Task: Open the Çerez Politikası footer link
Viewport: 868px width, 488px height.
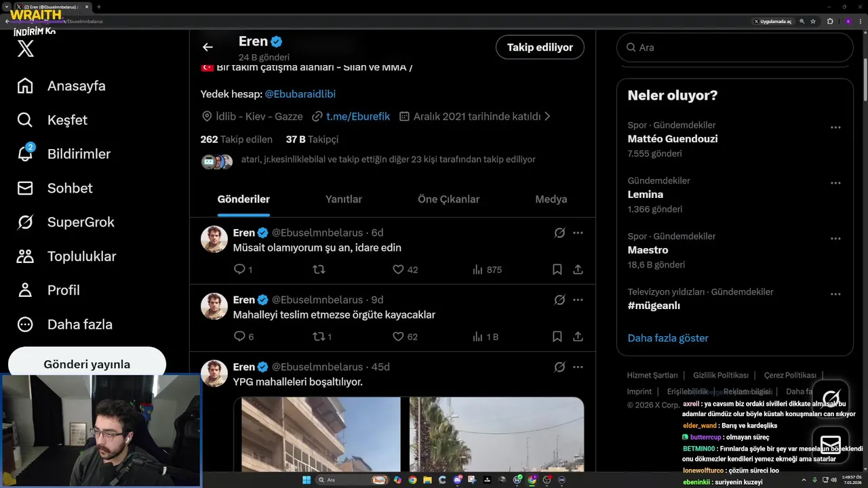Action: [x=790, y=375]
